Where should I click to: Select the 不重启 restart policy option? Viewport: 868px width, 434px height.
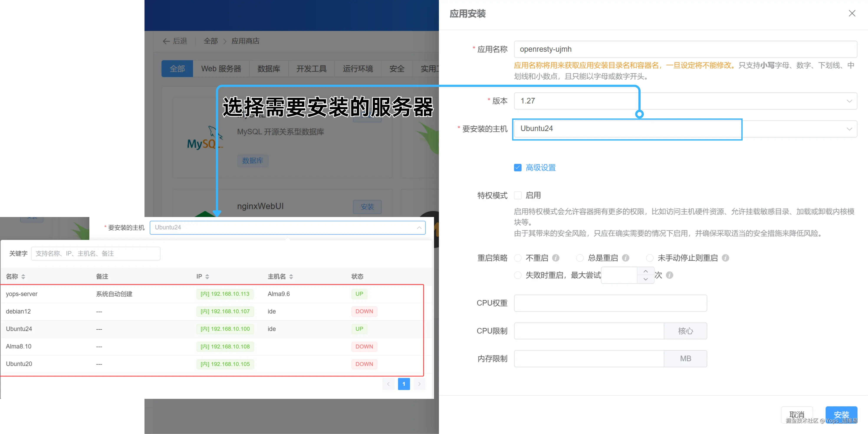518,258
